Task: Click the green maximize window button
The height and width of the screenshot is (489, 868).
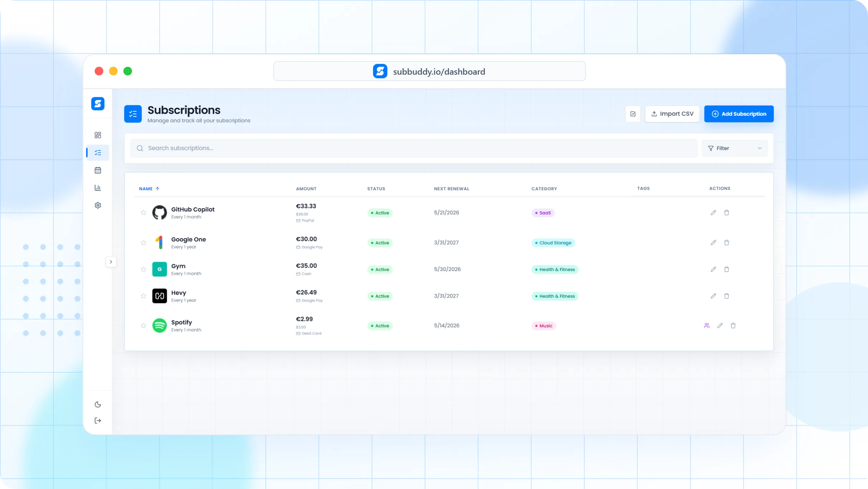Action: 128,71
